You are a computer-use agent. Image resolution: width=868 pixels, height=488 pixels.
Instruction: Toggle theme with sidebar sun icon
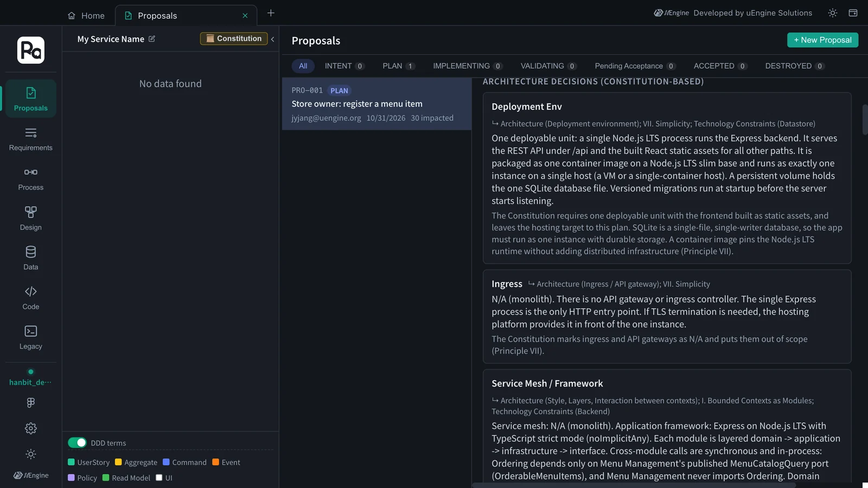pyautogui.click(x=31, y=454)
